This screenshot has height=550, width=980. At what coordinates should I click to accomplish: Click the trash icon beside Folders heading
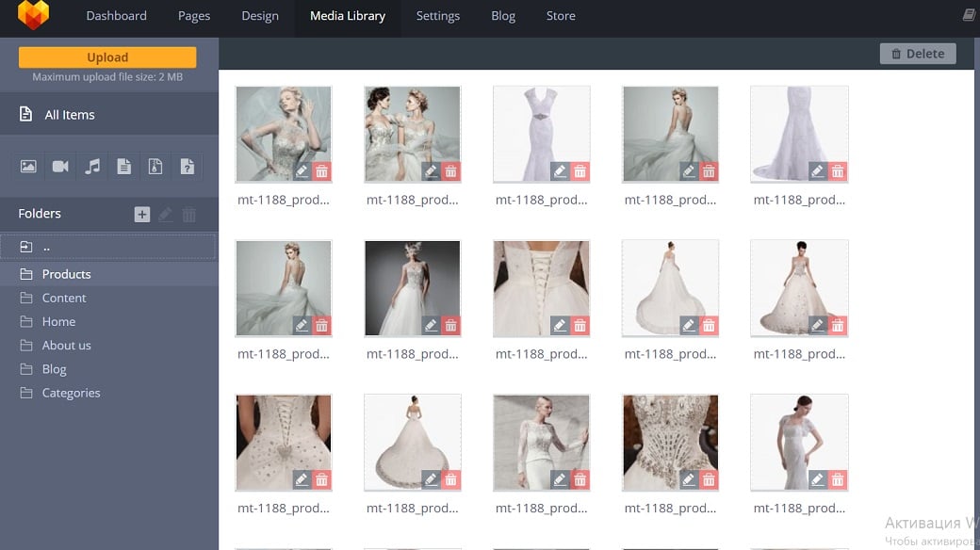[189, 215]
